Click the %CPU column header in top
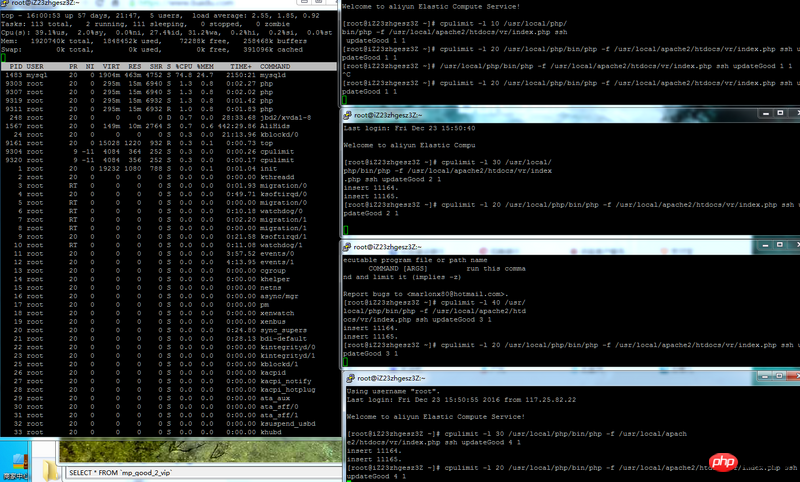The image size is (800, 482). coord(184,66)
